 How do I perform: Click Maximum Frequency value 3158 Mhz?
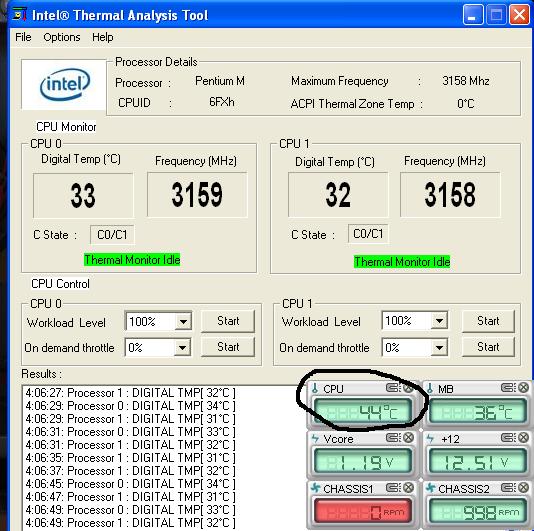pos(466,81)
